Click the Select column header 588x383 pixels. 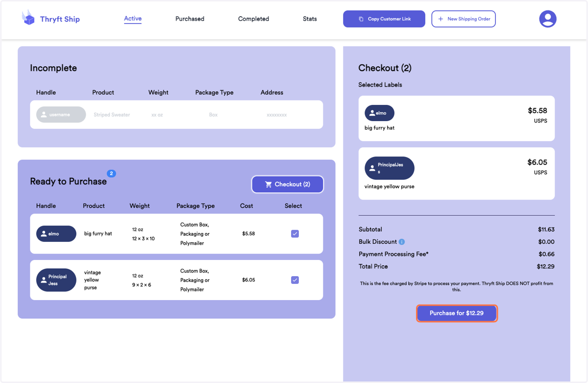tap(294, 206)
